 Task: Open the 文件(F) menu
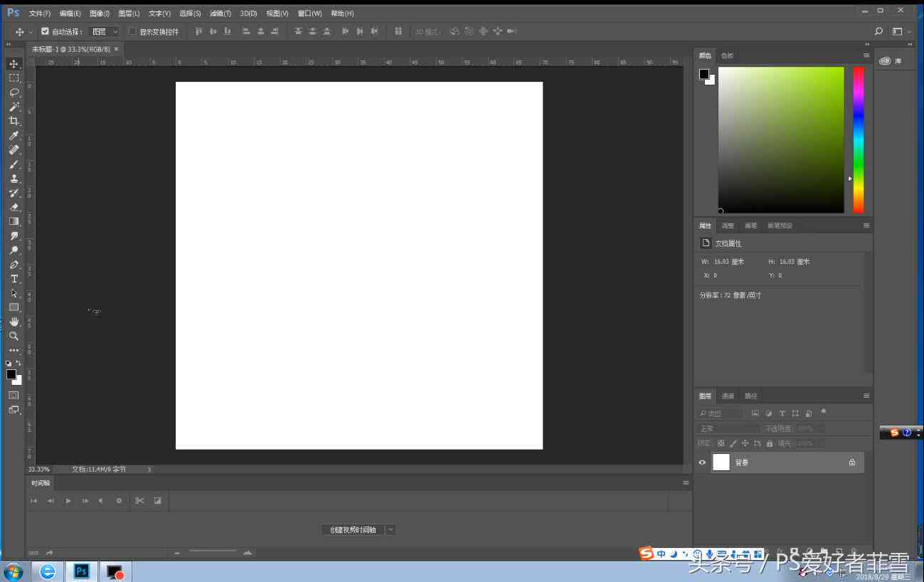click(40, 14)
